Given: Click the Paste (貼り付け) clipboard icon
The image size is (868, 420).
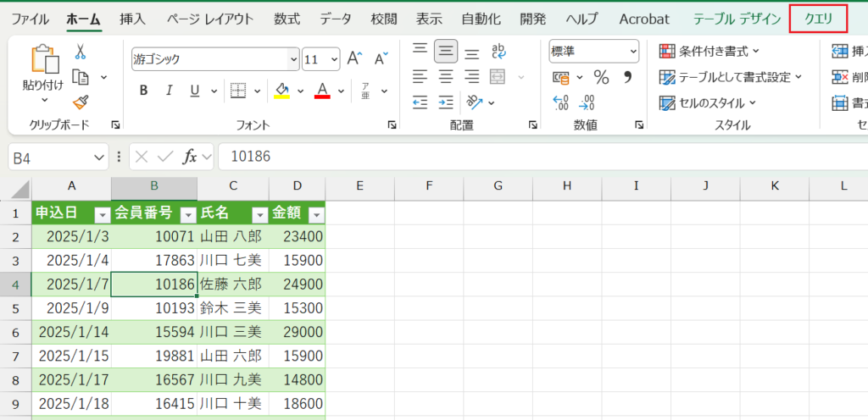Looking at the screenshot, I should coord(46,59).
